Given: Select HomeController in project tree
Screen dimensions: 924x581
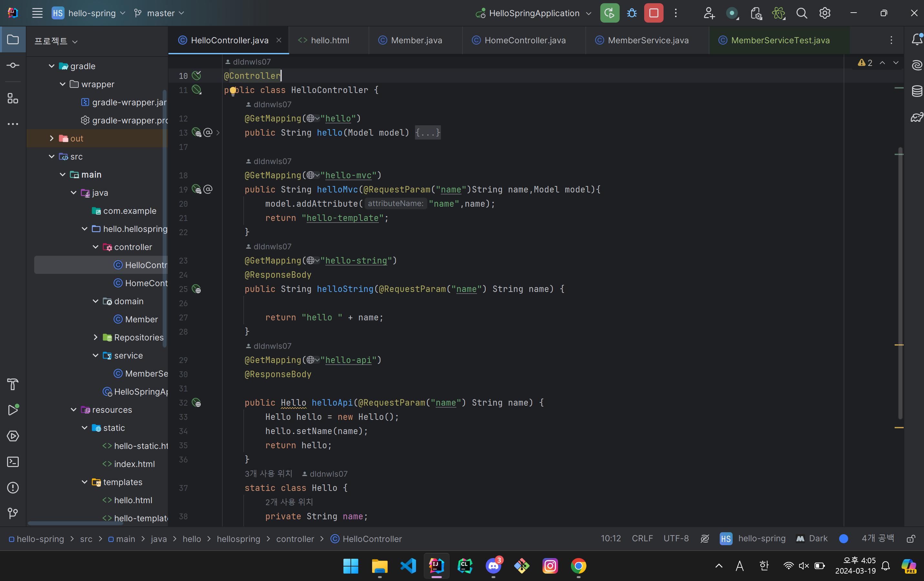Looking at the screenshot, I should coord(141,283).
